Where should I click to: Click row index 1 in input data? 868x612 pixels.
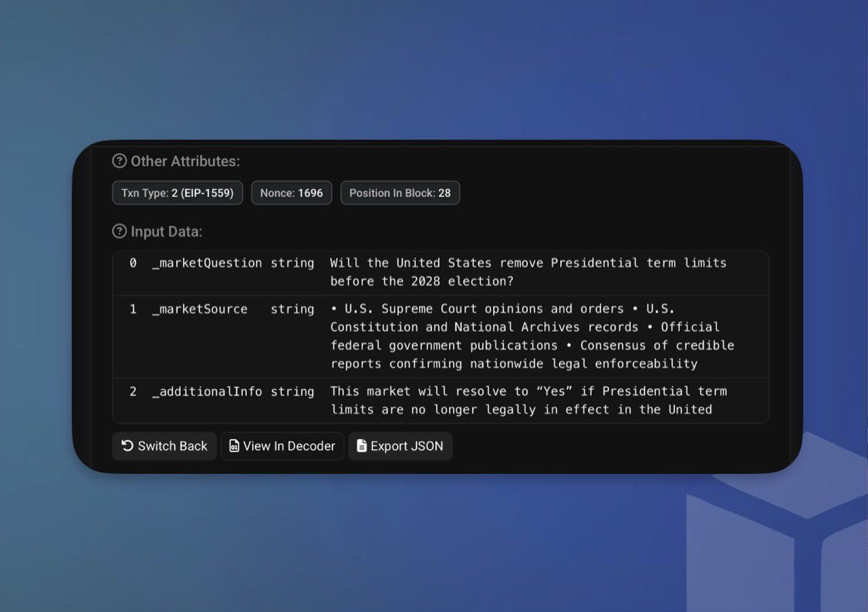133,309
